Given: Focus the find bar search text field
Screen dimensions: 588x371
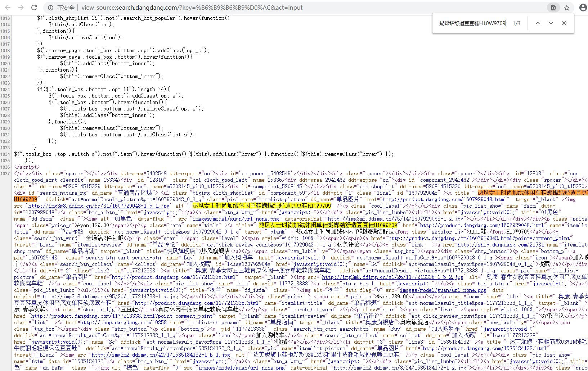Looking at the screenshot, I should [472, 23].
